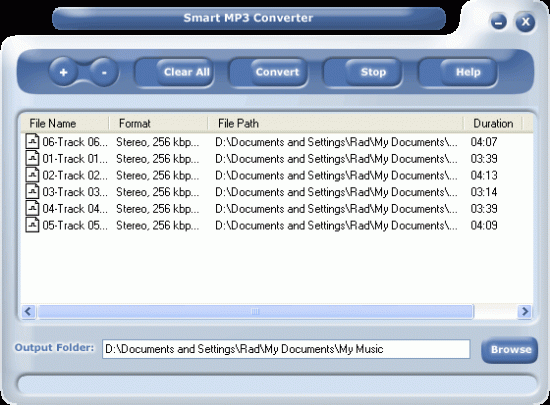Select the 06-Track 06 file name
This screenshot has width=550, height=405.
75,142
